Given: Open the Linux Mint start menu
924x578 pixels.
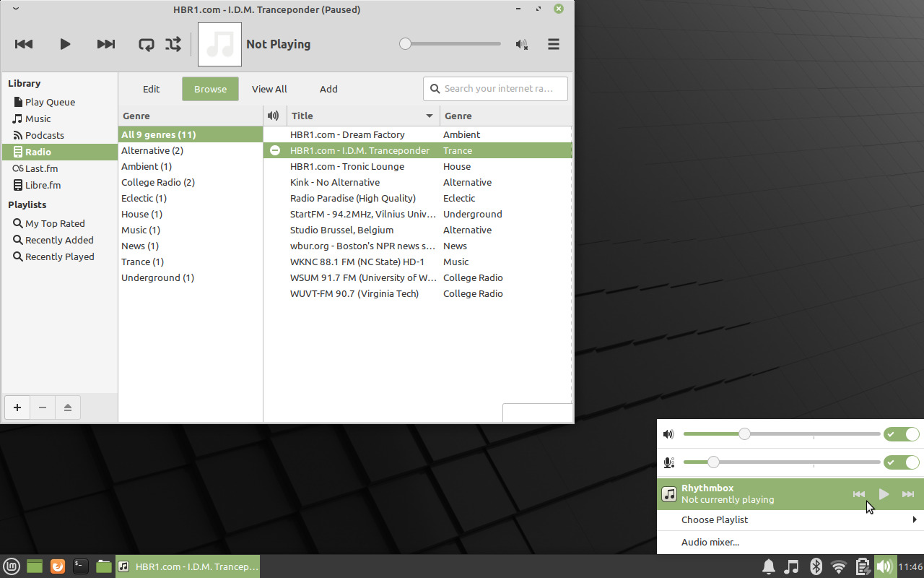Looking at the screenshot, I should tap(12, 566).
